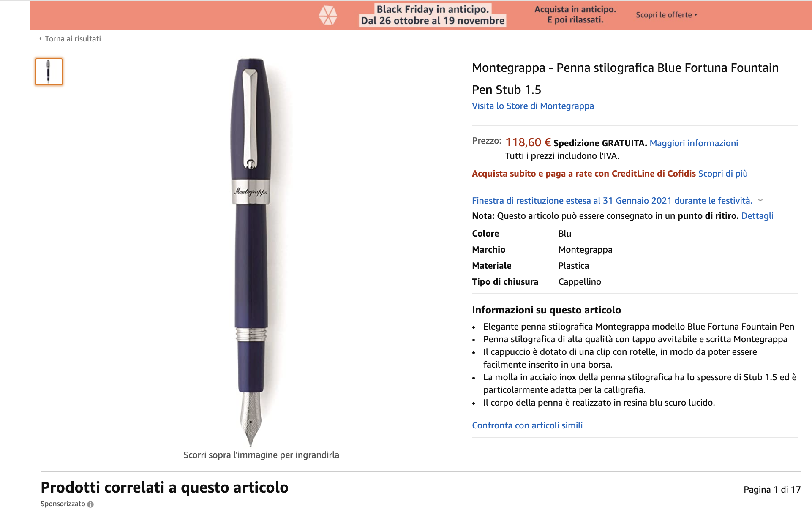Open Confronta con articoli simili link

pyautogui.click(x=527, y=425)
